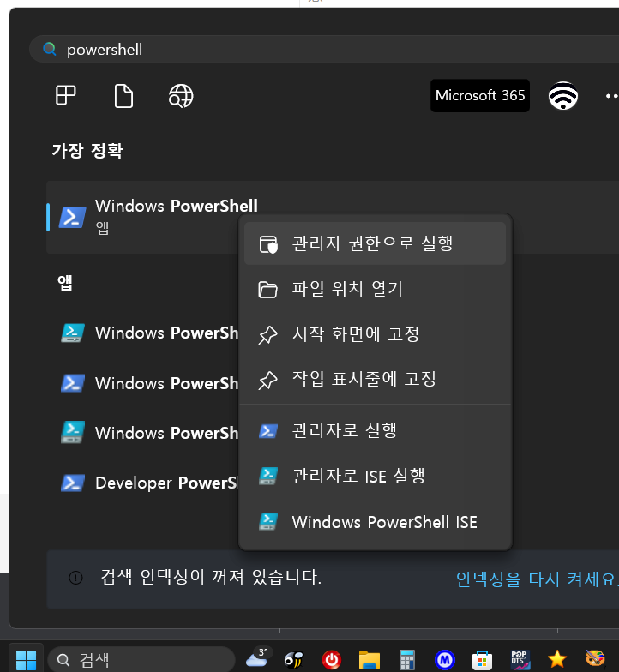This screenshot has width=619, height=672.
Task: Choose '파일 위치 열기' menu entry
Action: point(375,289)
